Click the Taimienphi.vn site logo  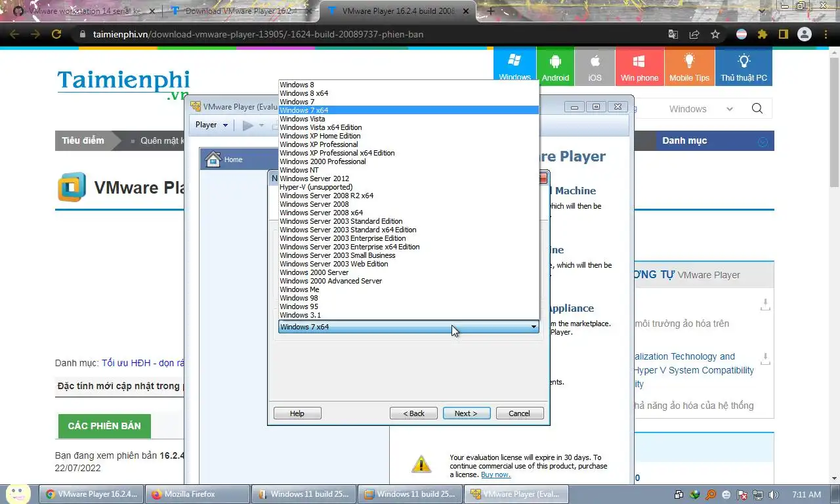pos(123,85)
